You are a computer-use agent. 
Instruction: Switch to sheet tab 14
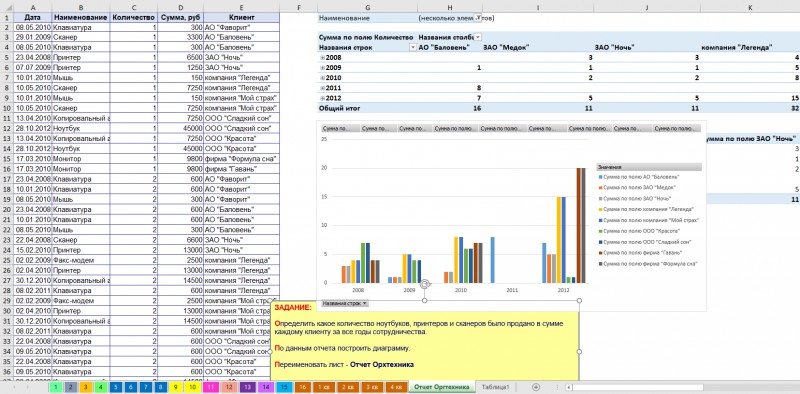265,387
